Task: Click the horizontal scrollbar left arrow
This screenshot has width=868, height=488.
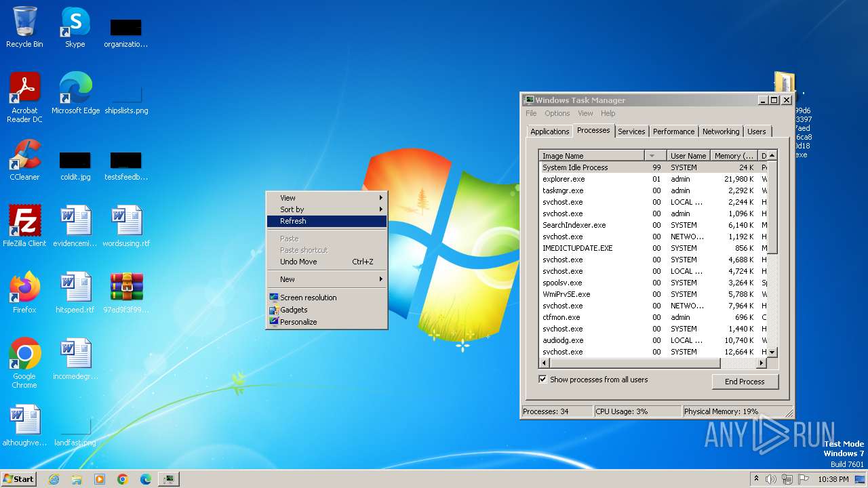Action: 545,363
